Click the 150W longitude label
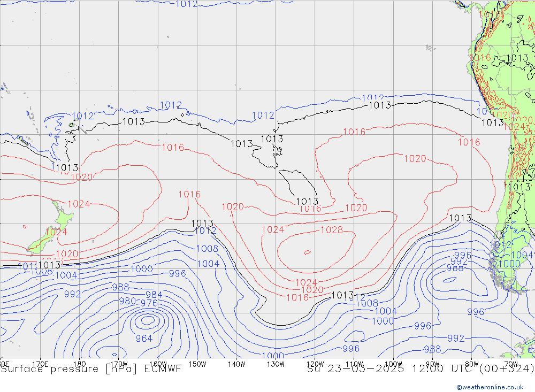The image size is (535, 392). [197, 364]
